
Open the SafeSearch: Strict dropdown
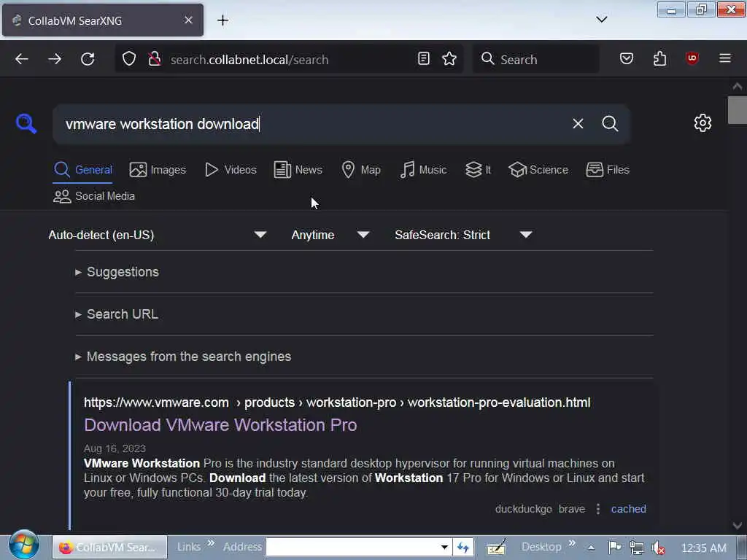click(463, 235)
